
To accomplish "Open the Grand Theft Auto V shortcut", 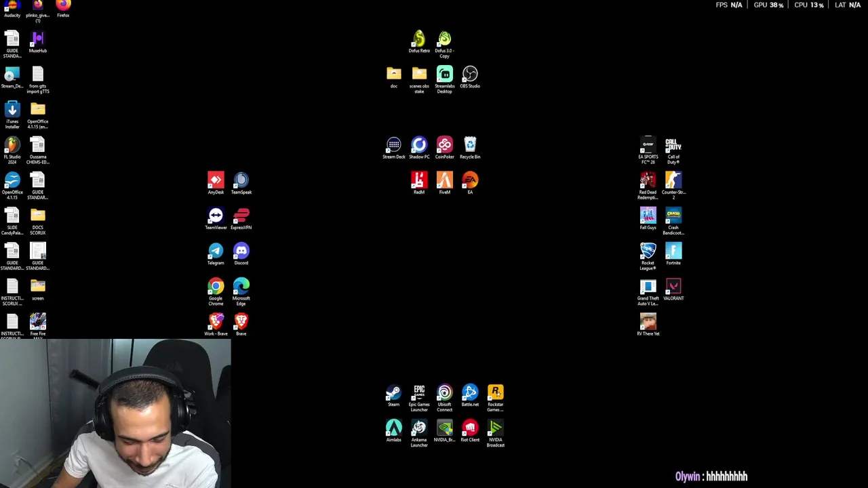I will (648, 291).
